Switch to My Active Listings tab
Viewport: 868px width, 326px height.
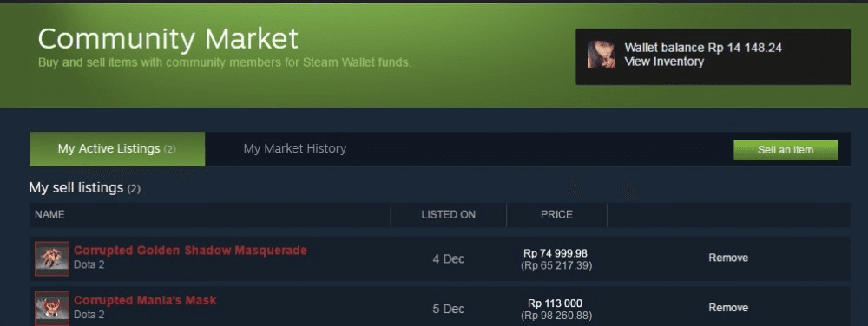(x=117, y=149)
